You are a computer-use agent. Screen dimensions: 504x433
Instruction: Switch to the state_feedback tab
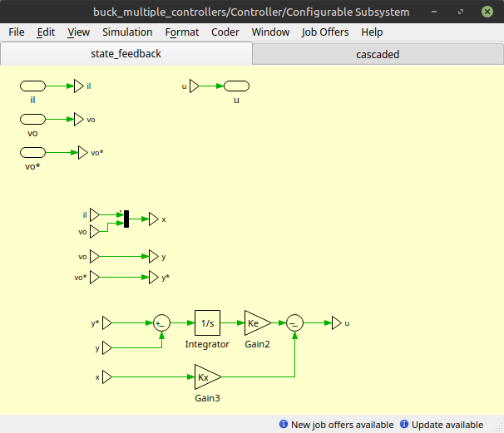point(126,54)
